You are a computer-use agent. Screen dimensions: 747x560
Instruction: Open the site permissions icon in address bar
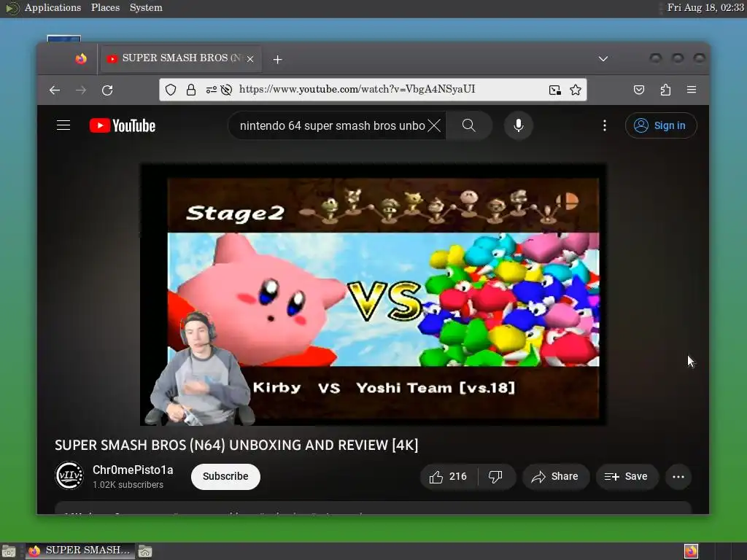tap(211, 90)
